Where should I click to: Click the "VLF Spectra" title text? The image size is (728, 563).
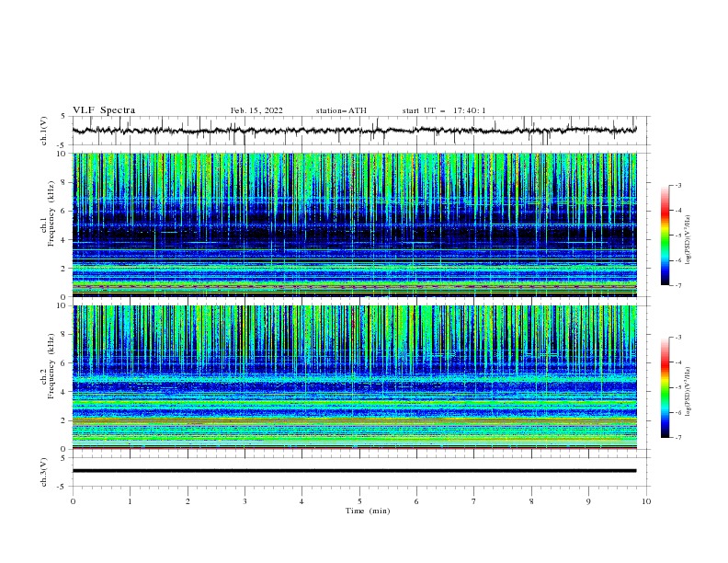pos(104,110)
